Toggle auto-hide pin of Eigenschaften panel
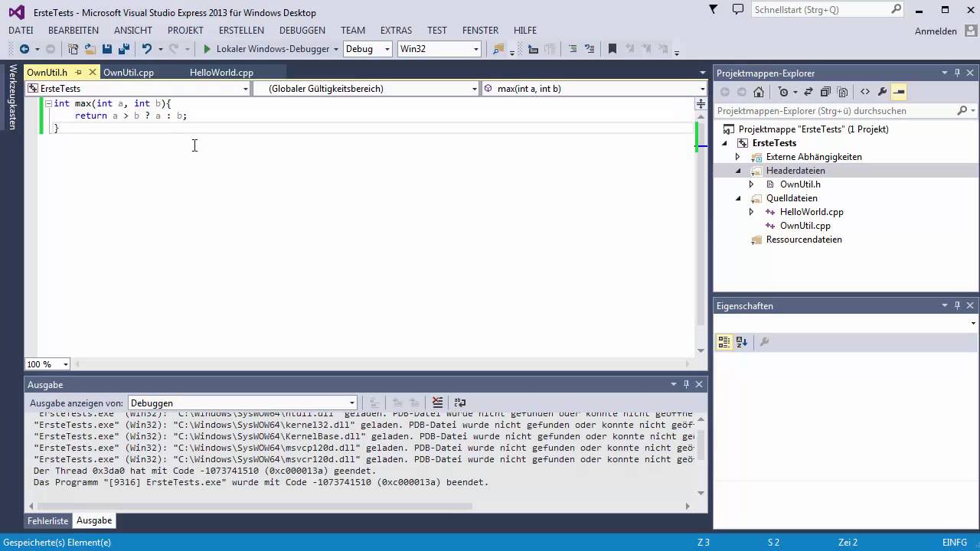This screenshot has height=551, width=980. [x=957, y=305]
